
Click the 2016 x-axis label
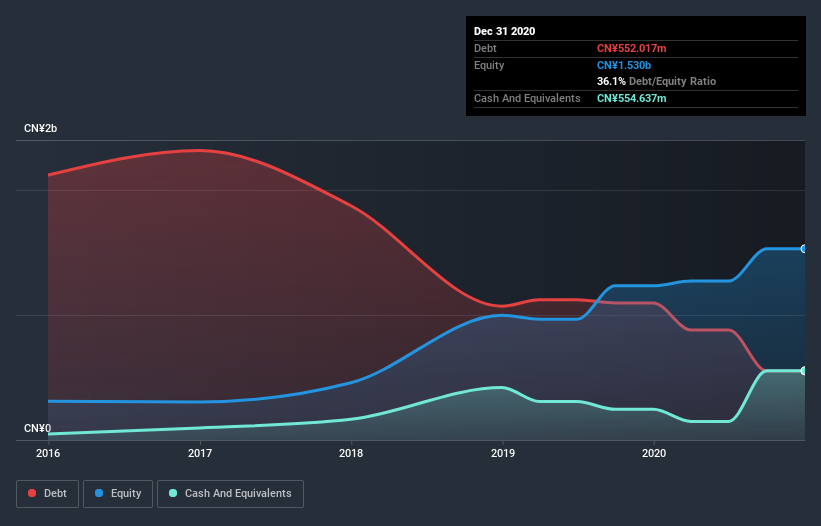tap(48, 453)
